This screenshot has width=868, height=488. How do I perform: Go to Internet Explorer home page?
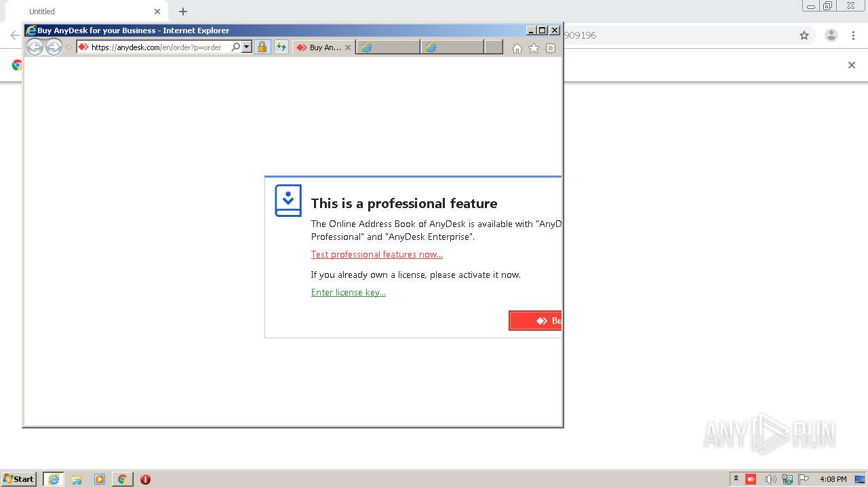point(517,48)
